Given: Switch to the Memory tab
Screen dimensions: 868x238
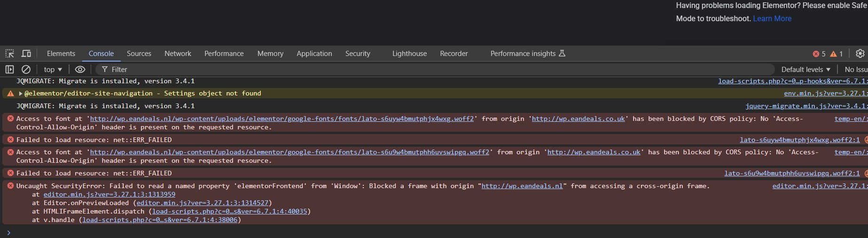Looking at the screenshot, I should 270,54.
